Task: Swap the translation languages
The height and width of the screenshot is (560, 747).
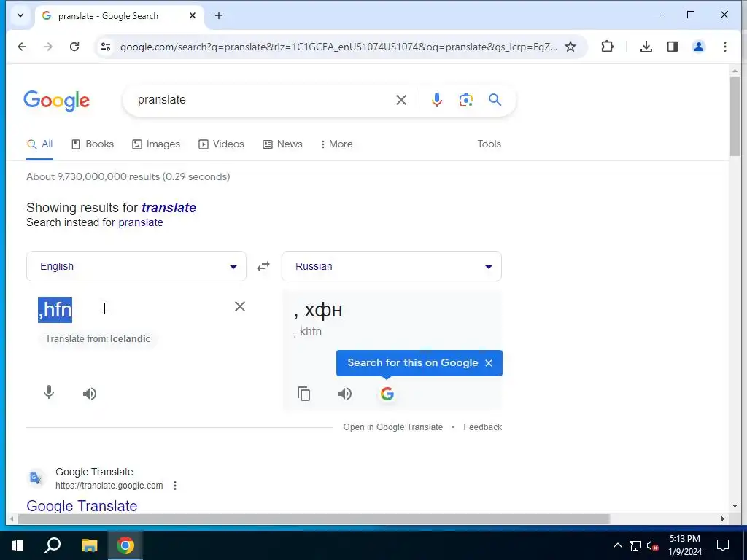Action: click(263, 266)
